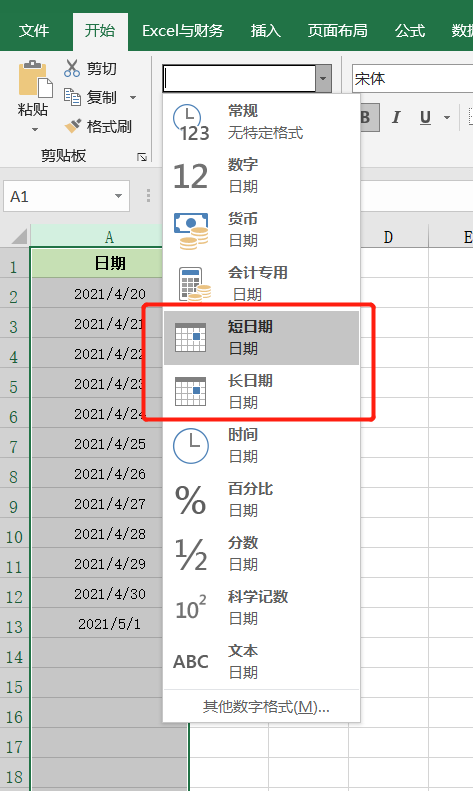Choose the 数字 format with 12 icon

(x=191, y=176)
